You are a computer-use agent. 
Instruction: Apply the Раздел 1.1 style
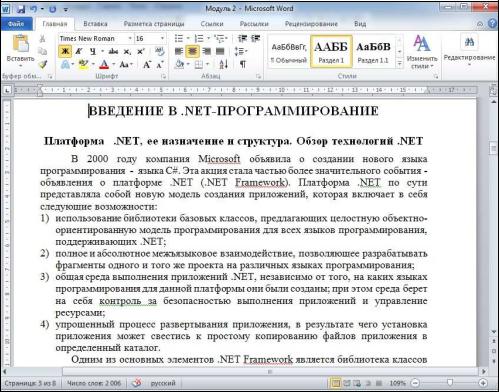pyautogui.click(x=373, y=52)
